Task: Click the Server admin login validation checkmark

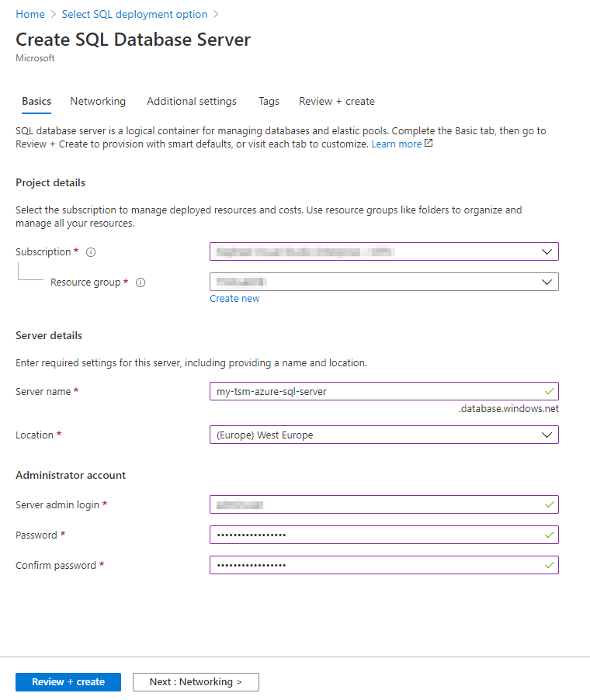Action: pyautogui.click(x=550, y=504)
